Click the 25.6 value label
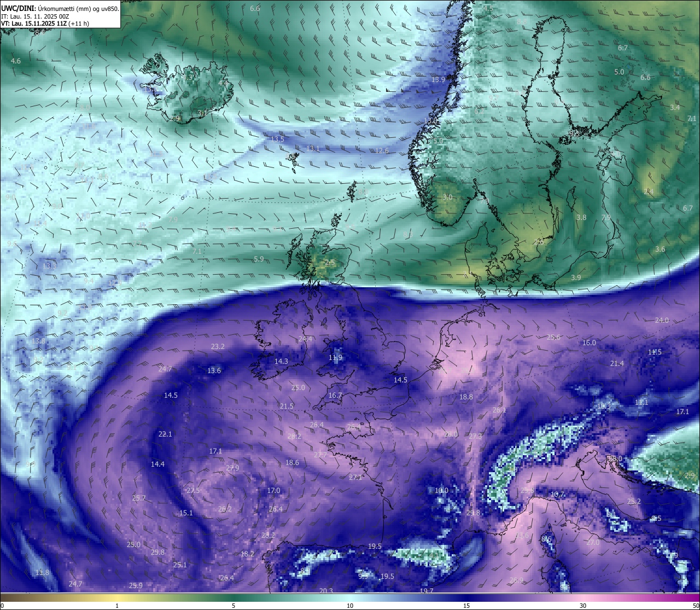 tap(553, 337)
